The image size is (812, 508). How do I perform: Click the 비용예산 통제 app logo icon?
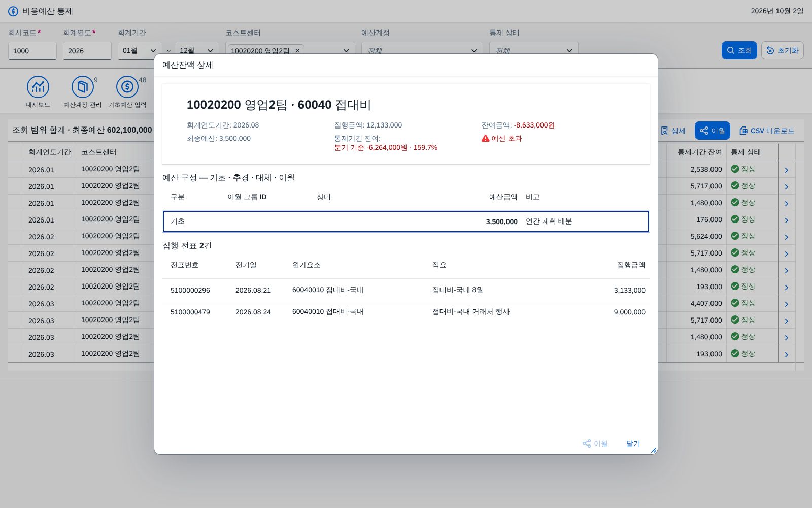point(13,11)
